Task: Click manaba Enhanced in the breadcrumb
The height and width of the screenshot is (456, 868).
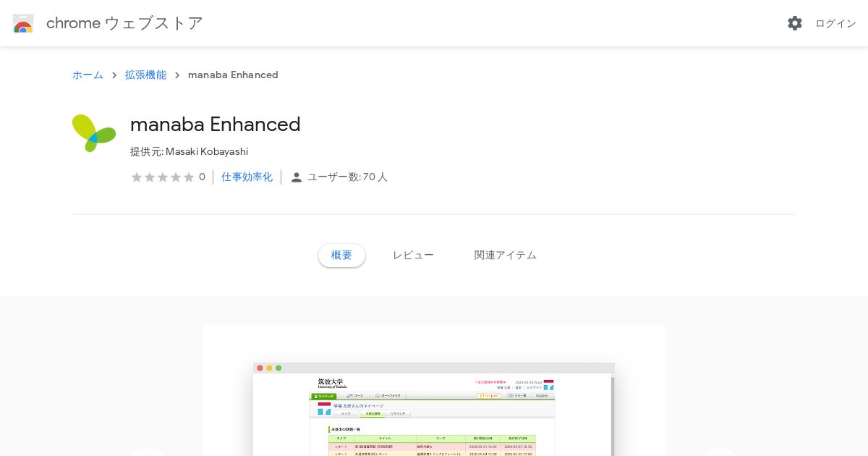Action: [x=233, y=75]
